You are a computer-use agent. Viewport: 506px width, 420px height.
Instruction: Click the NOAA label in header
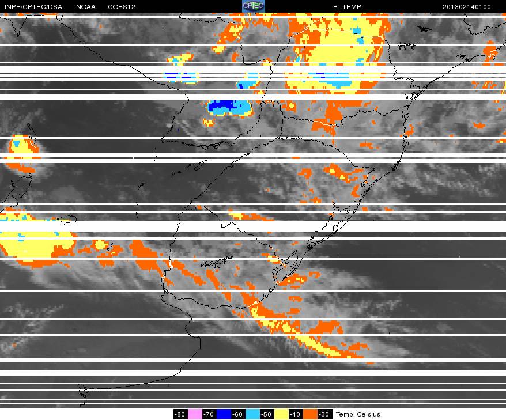(x=86, y=7)
